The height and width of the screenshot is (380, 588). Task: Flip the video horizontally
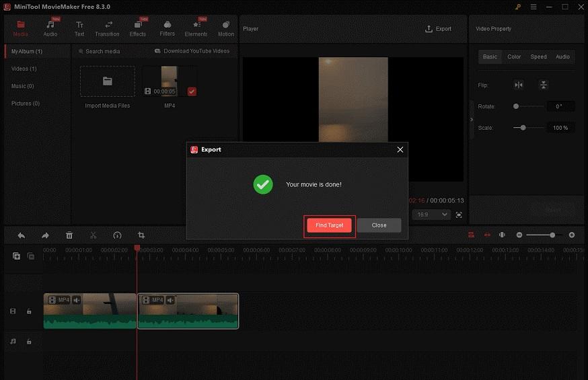pos(519,85)
